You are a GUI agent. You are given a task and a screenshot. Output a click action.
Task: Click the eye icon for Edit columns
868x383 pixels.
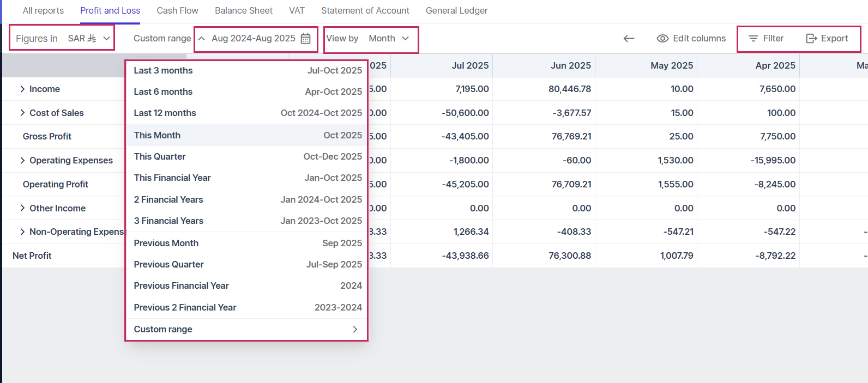tap(662, 39)
